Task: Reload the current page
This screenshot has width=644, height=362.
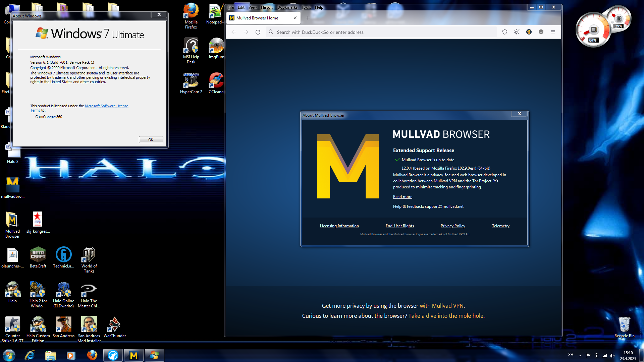Action: (258, 32)
